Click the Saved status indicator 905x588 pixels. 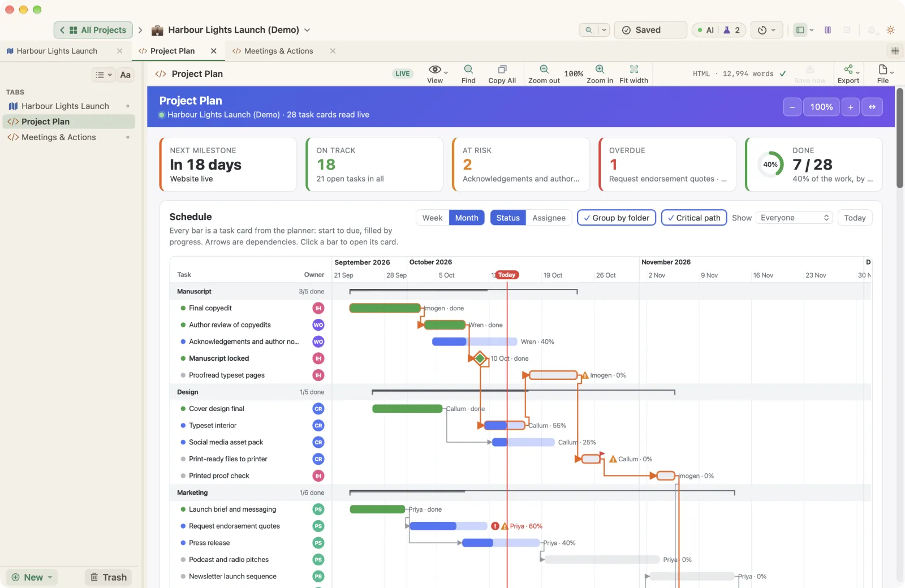(650, 30)
